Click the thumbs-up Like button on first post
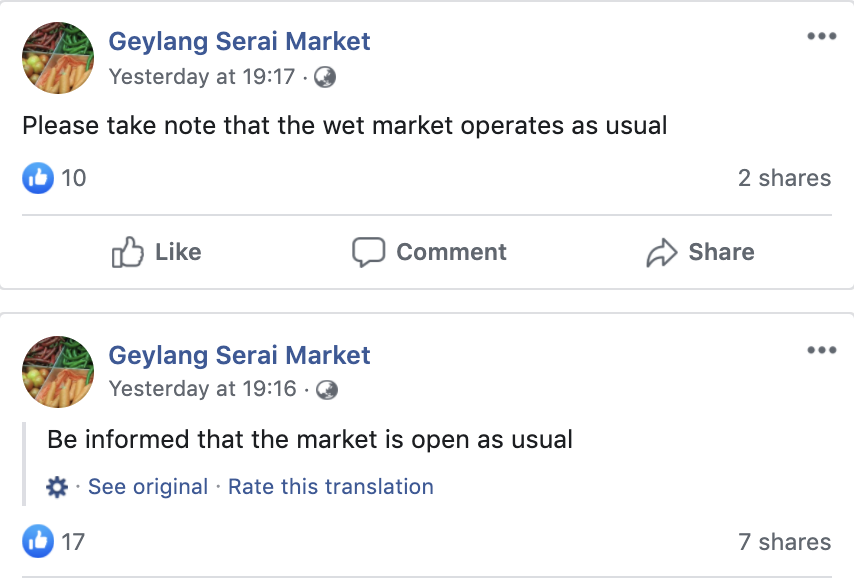Screen dimensions: 854x578 pos(157,252)
